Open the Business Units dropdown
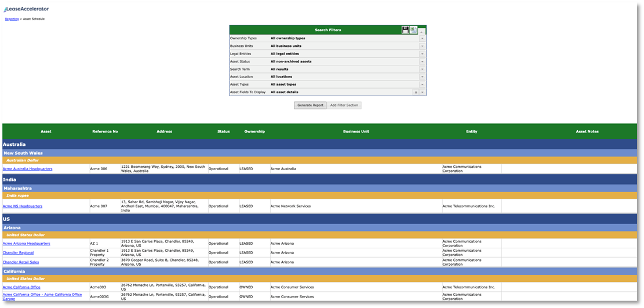The height and width of the screenshot is (308, 644). (x=422, y=46)
